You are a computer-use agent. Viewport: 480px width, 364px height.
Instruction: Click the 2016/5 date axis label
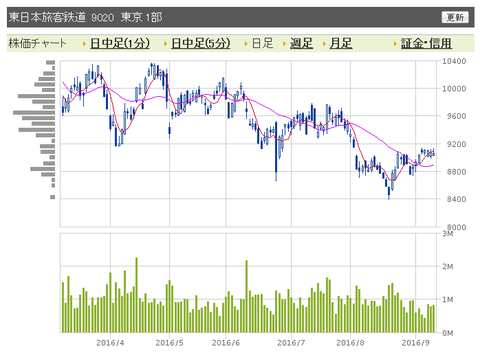(x=169, y=343)
